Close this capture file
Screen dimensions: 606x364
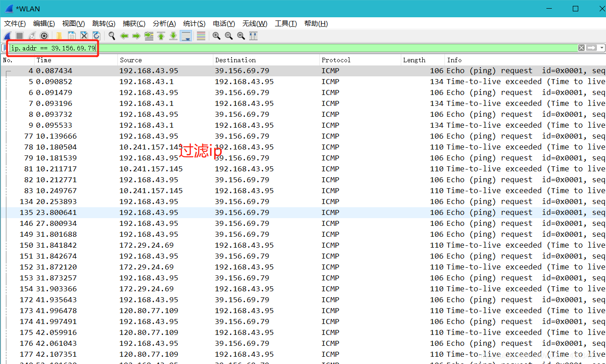[84, 36]
